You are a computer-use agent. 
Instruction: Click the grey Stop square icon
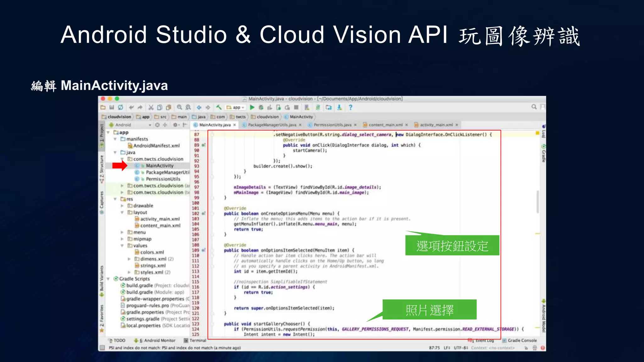(x=296, y=107)
